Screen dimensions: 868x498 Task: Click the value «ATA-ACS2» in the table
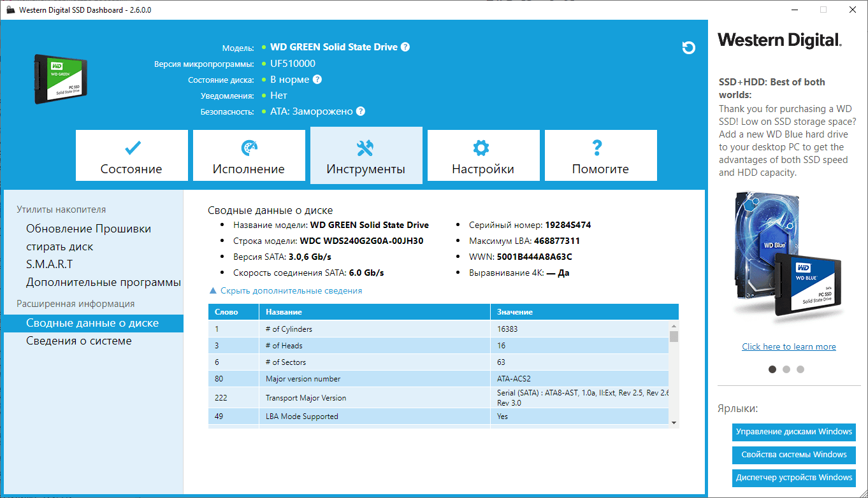514,379
